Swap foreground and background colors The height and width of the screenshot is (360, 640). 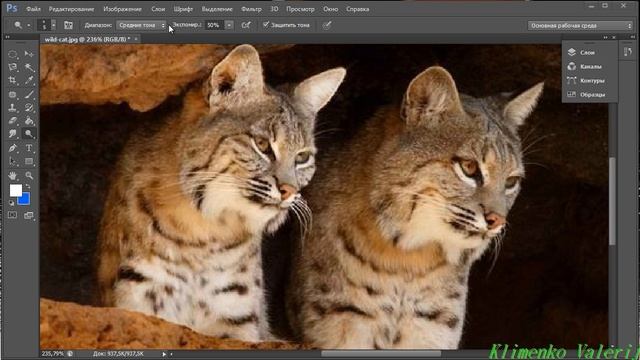(x=28, y=187)
